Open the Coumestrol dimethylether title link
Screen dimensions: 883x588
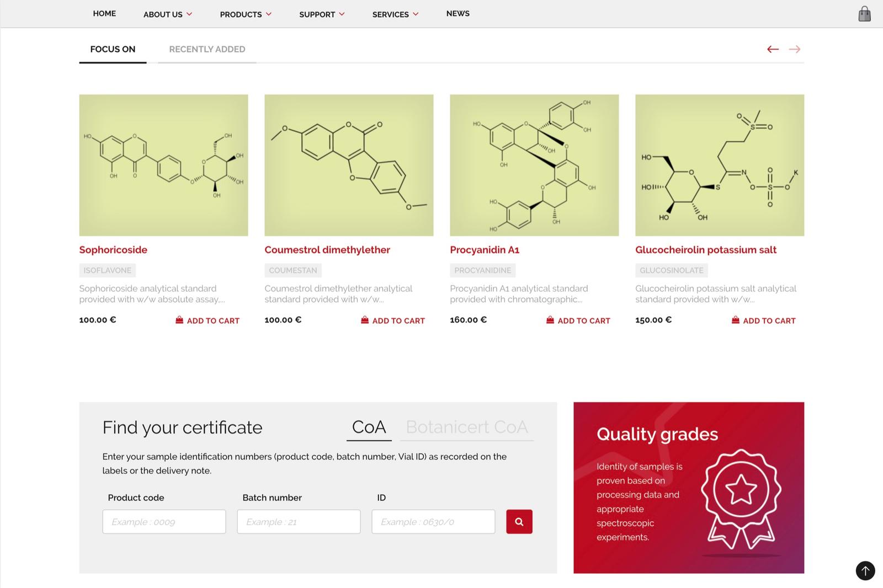tap(327, 250)
